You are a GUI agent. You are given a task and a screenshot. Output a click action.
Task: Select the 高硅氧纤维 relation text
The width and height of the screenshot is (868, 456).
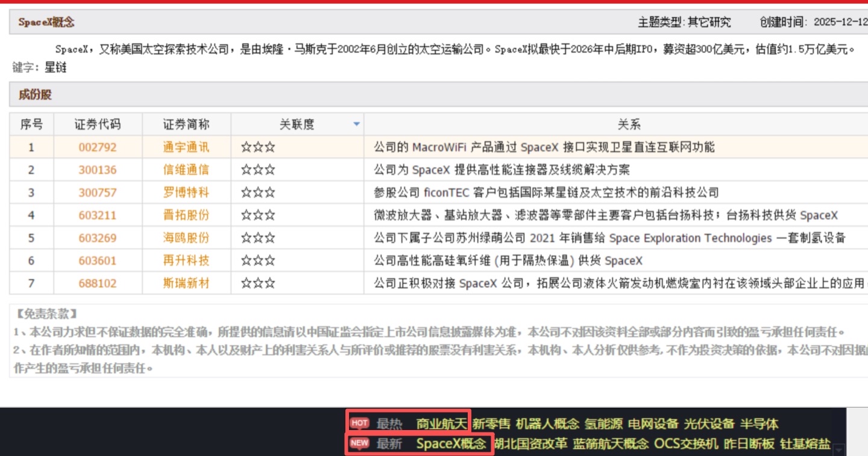coord(508,261)
